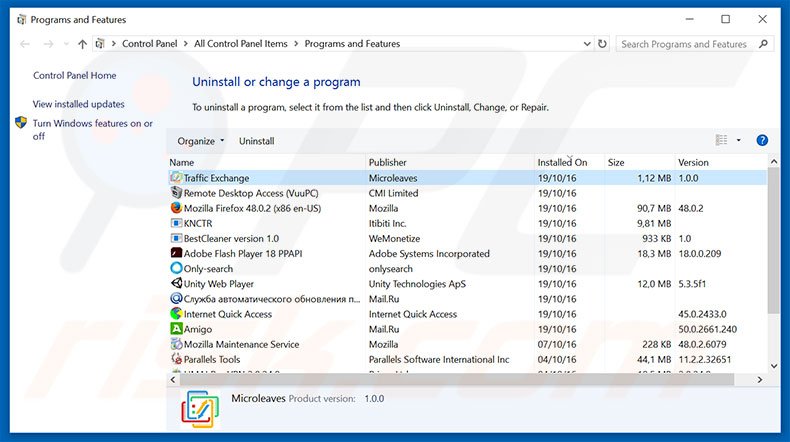The height and width of the screenshot is (442, 790).
Task: Sort by the Publisher column header
Action: [450, 162]
